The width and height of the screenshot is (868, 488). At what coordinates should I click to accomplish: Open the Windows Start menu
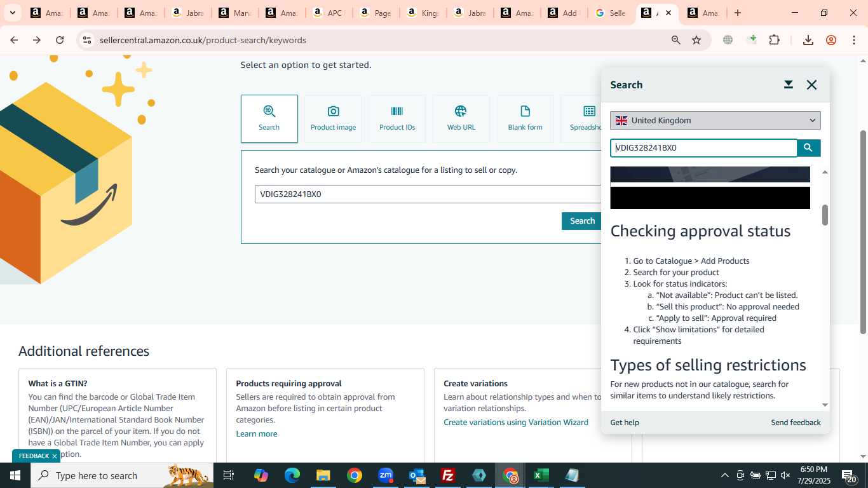[15, 475]
